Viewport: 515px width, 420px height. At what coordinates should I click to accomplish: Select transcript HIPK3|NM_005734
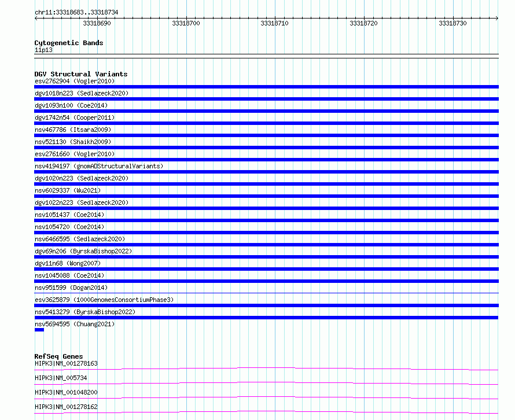61,378
